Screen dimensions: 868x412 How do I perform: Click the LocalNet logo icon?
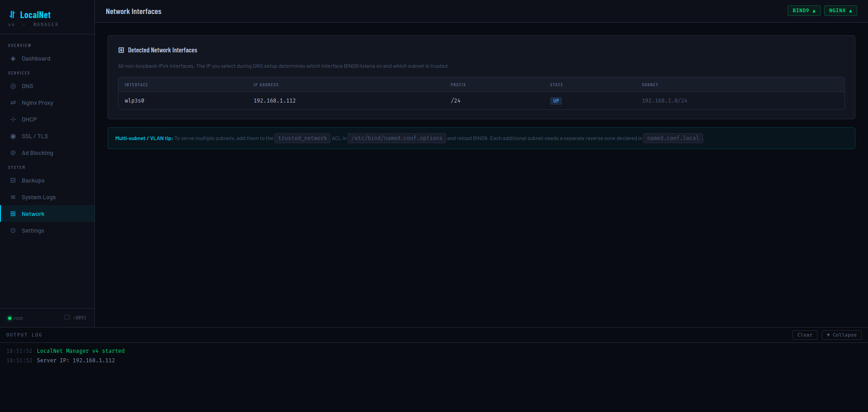12,15
